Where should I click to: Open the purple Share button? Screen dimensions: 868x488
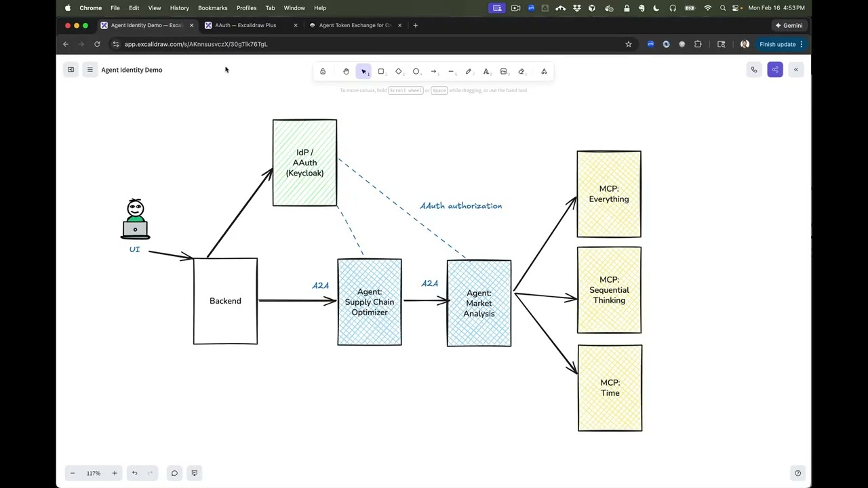click(x=775, y=70)
